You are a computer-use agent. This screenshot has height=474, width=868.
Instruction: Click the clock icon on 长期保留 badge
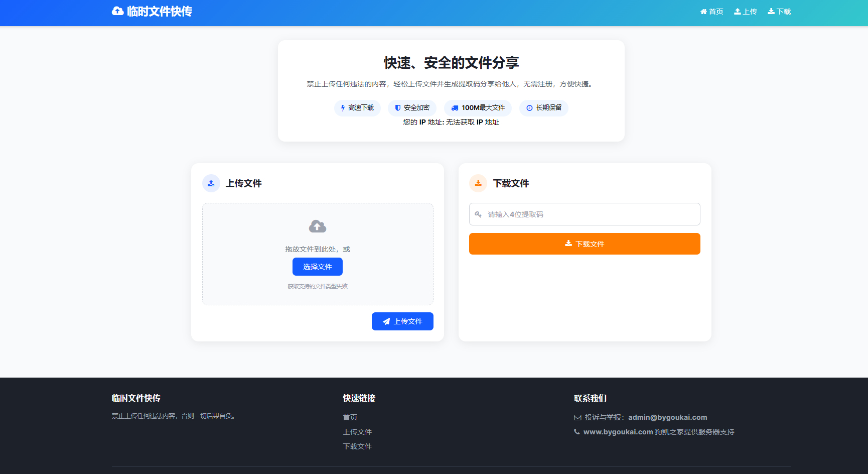pyautogui.click(x=529, y=108)
